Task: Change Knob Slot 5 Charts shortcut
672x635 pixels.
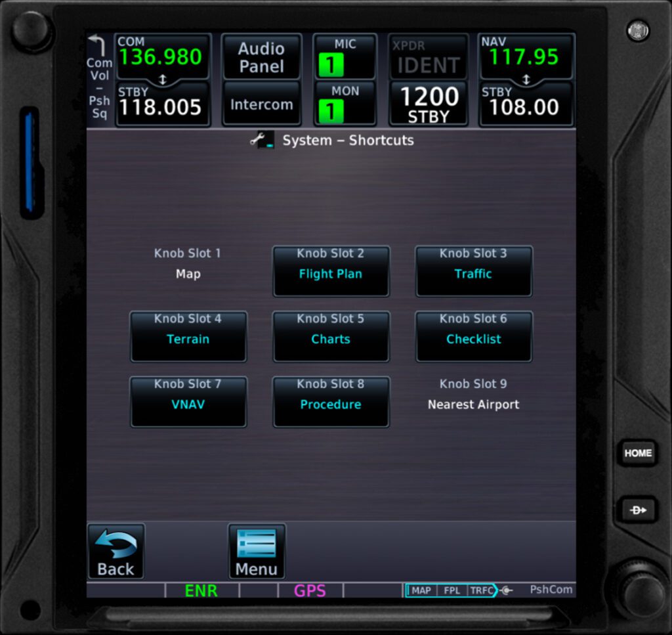Action: click(331, 336)
